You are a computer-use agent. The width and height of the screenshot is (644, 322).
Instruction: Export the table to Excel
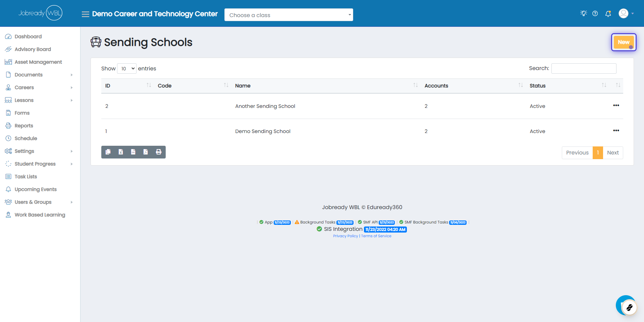[121, 152]
